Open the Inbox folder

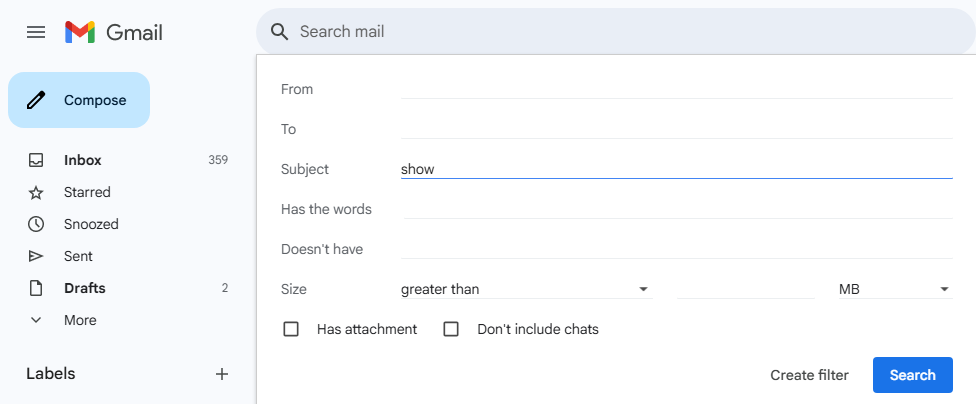pyautogui.click(x=83, y=160)
